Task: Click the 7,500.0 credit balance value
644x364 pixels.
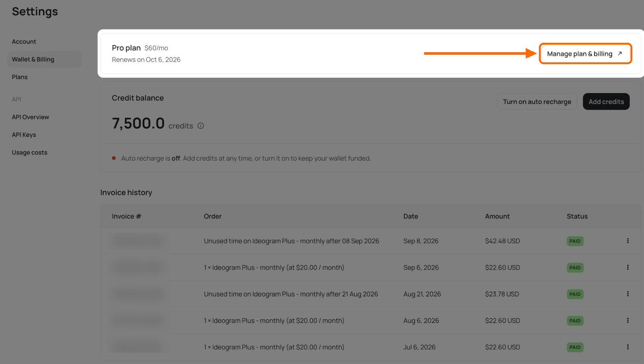Action: click(138, 123)
